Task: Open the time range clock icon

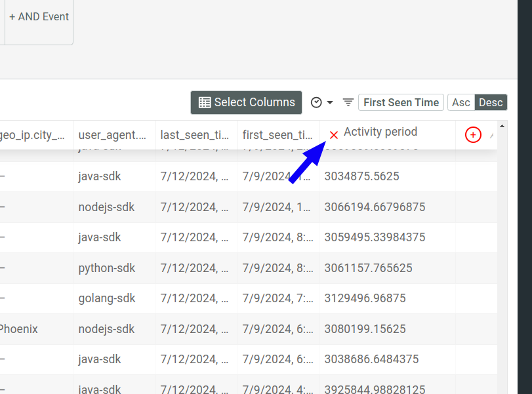Action: (317, 101)
